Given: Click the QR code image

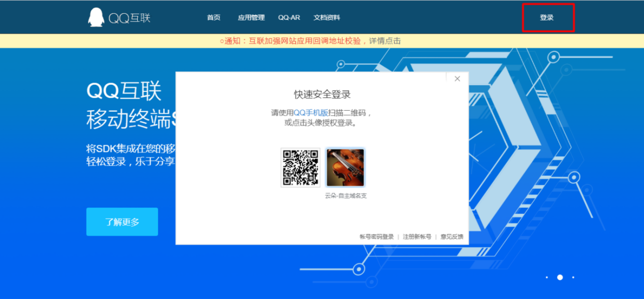Looking at the screenshot, I should coord(300,167).
